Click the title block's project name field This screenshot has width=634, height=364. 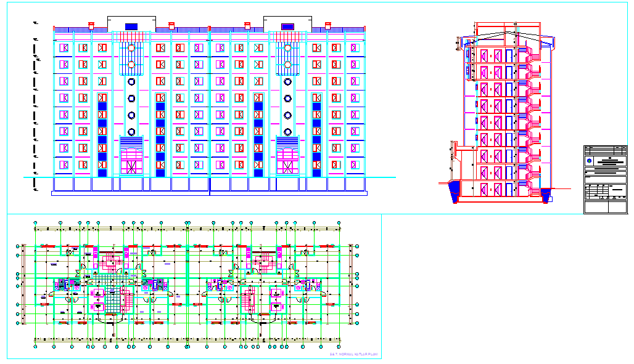pos(611,161)
